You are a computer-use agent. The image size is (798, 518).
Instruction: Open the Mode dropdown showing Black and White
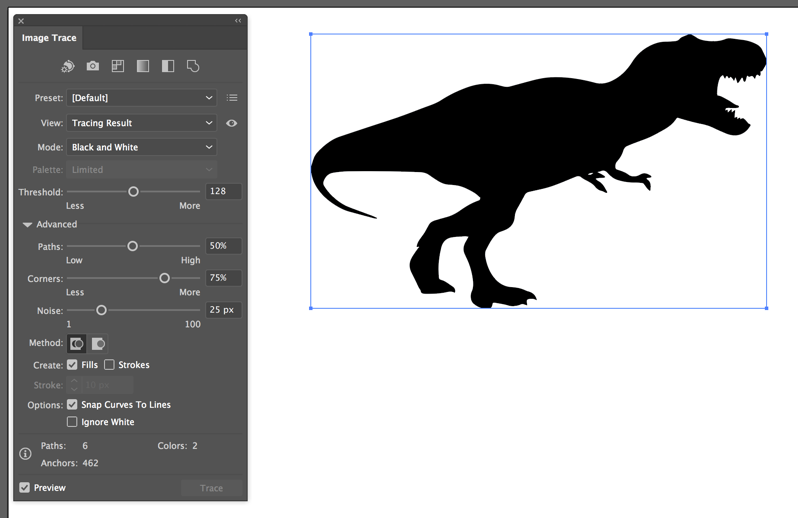click(141, 147)
